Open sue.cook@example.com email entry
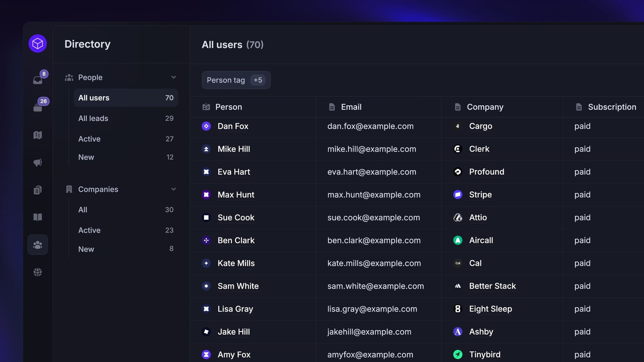 pyautogui.click(x=374, y=218)
